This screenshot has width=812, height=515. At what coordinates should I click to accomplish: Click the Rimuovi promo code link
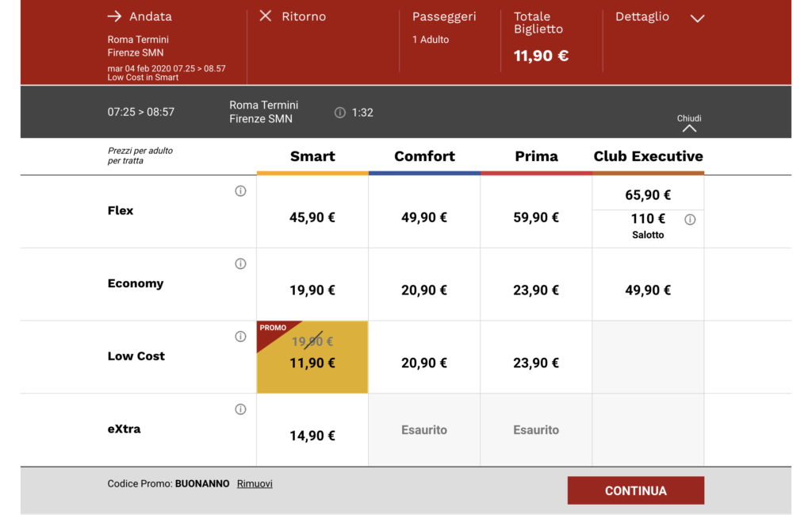[x=255, y=483]
